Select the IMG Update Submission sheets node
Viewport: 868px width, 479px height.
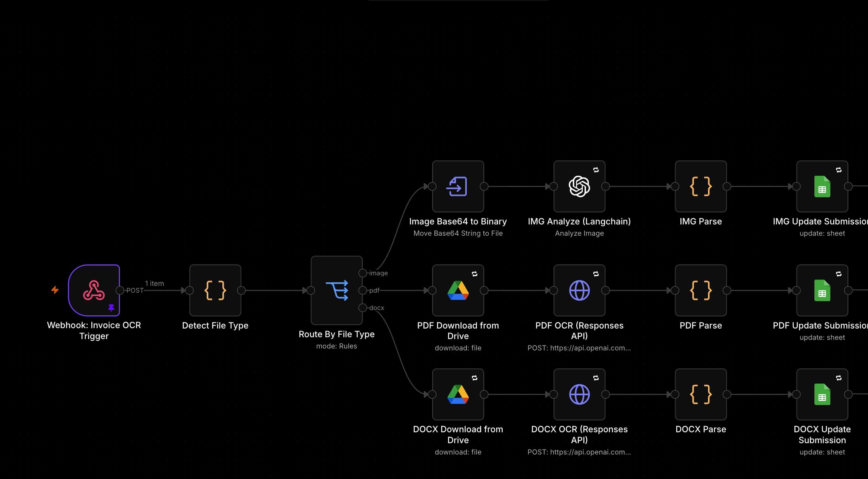(x=822, y=186)
